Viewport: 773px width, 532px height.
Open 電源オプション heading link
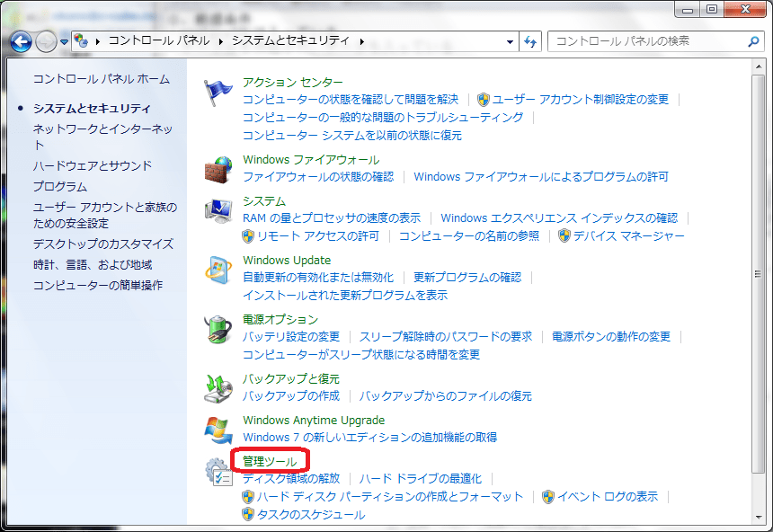click(280, 320)
